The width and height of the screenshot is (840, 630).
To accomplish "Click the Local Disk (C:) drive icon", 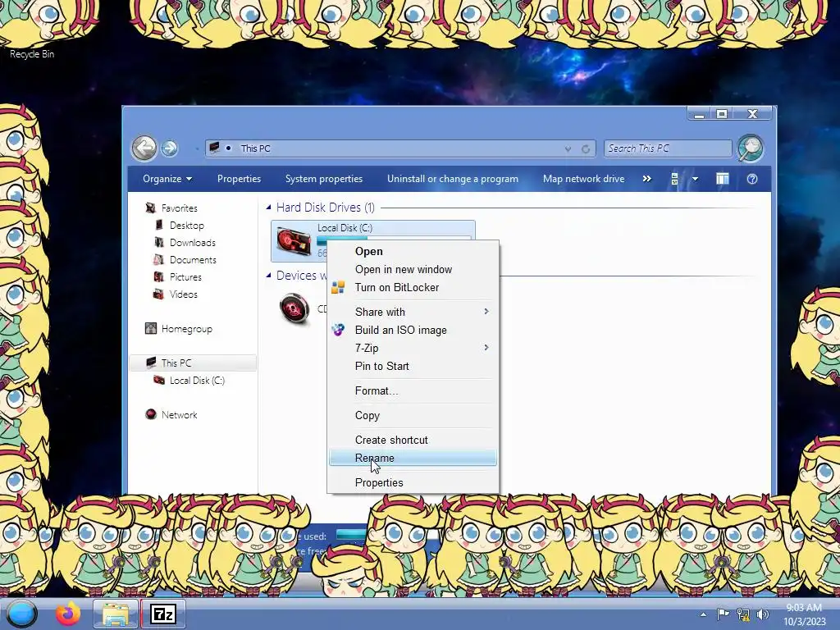I will (294, 240).
